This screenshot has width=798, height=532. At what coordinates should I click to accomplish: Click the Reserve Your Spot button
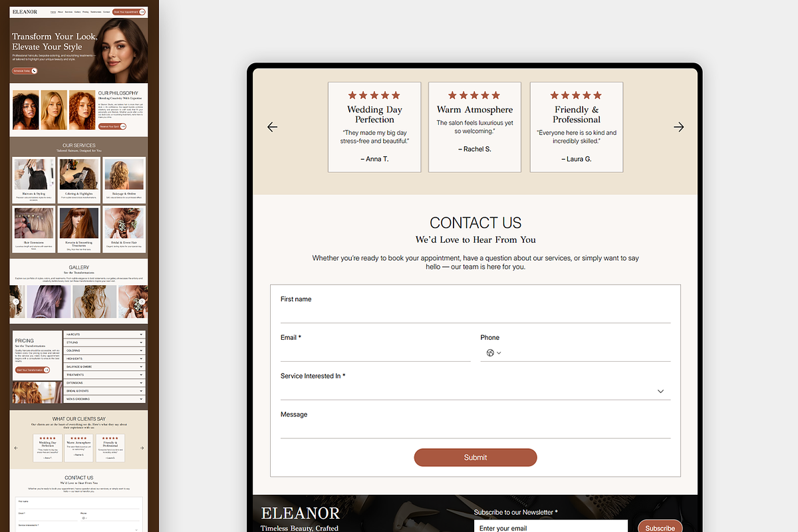click(x=112, y=126)
